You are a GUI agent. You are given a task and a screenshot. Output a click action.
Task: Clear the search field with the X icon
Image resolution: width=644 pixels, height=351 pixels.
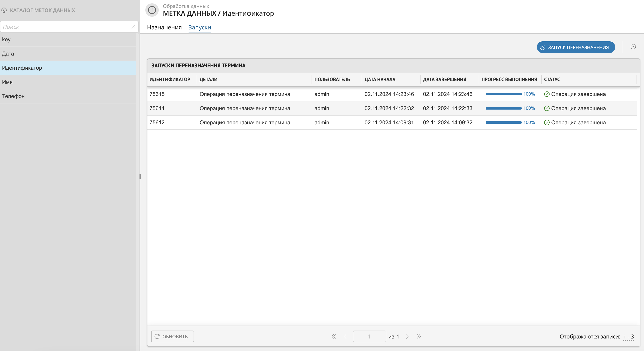click(x=133, y=27)
